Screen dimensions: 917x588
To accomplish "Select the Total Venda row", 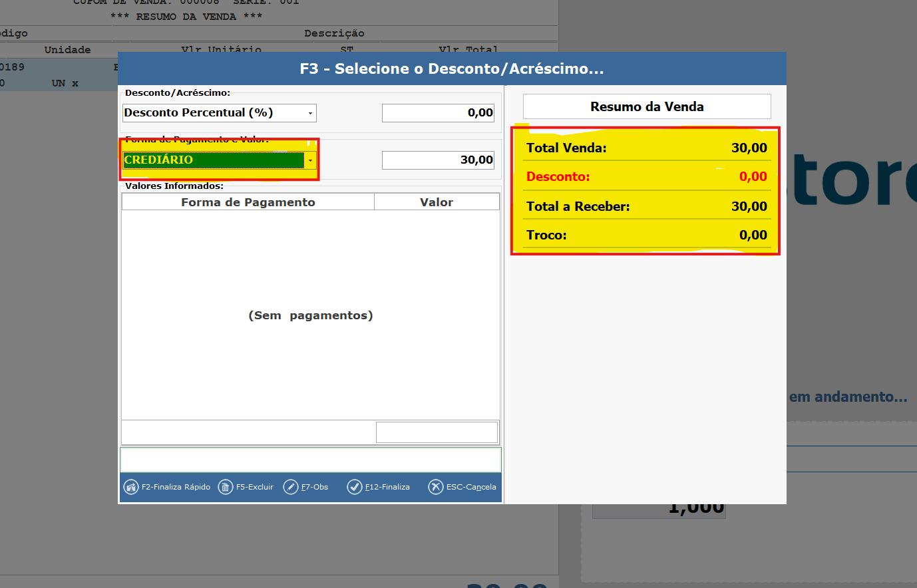I will (x=646, y=148).
